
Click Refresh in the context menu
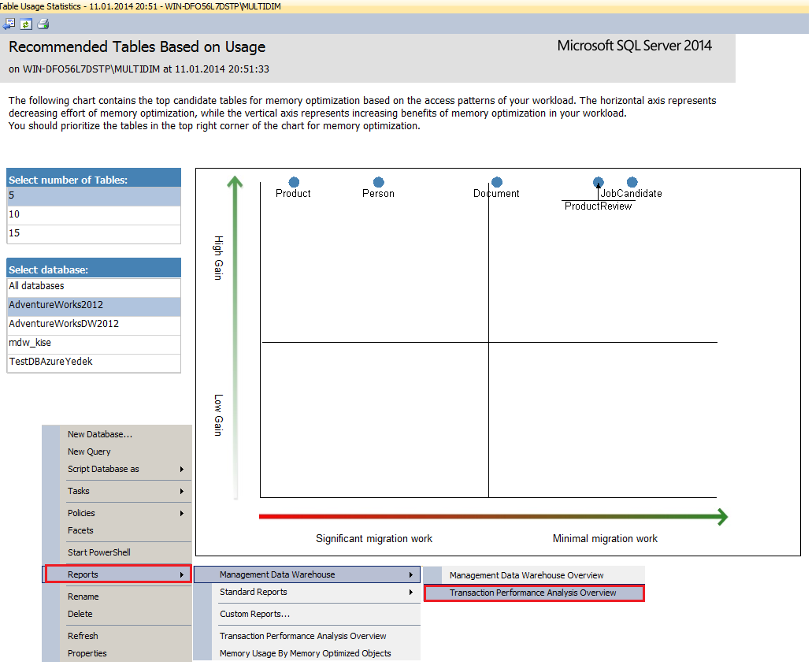(83, 636)
